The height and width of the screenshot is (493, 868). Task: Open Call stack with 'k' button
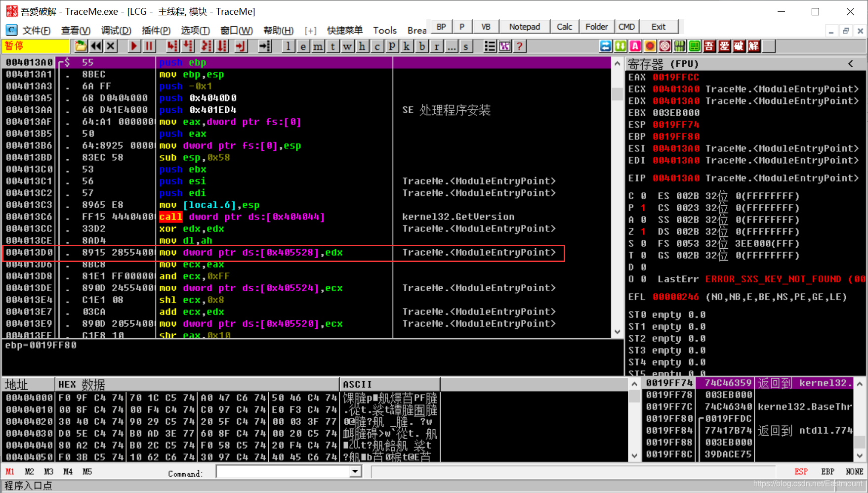407,46
